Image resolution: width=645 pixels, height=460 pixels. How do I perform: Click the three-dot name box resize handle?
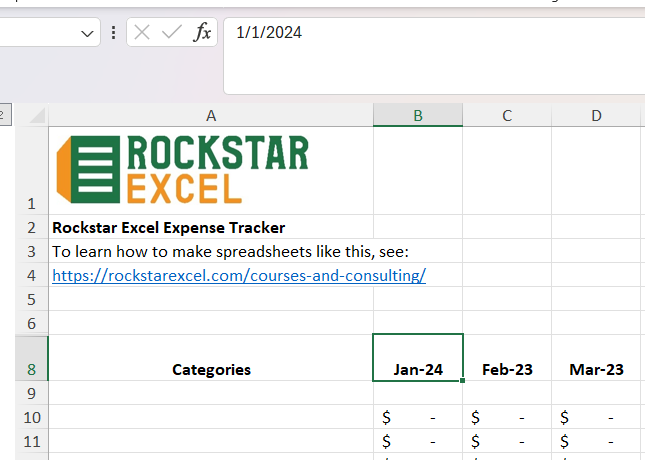point(114,33)
